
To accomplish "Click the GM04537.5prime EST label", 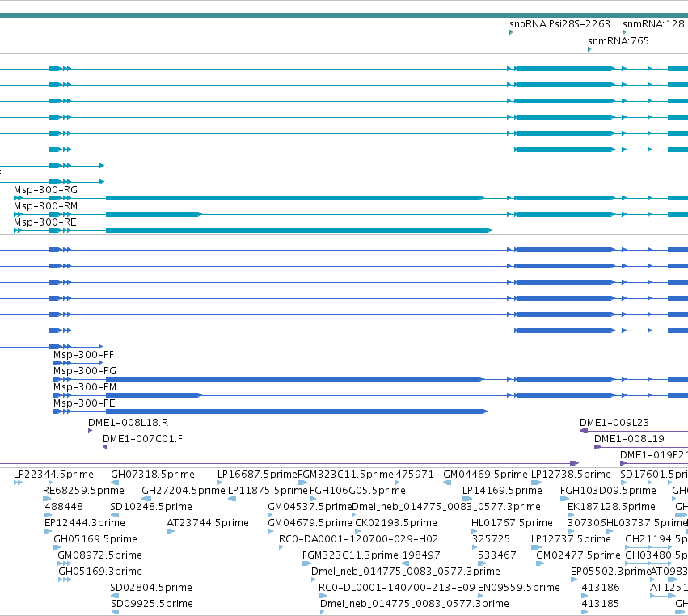I will click(310, 507).
